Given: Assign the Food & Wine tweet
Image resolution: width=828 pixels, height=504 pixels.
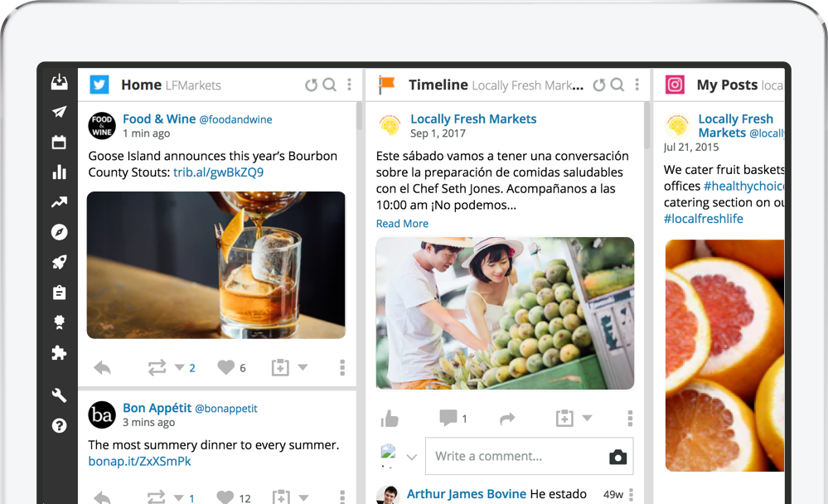Looking at the screenshot, I should click(280, 367).
